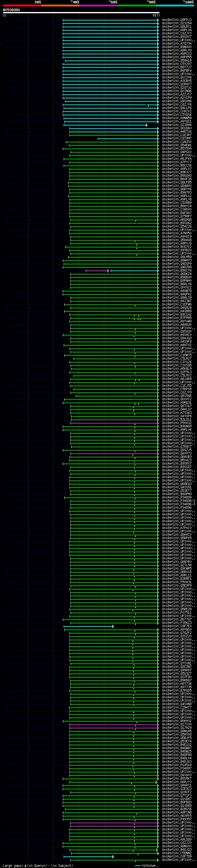The height and width of the screenshot is (868, 197).
Task: Select label UniRef100_B6T7J7
Action: [176, 67]
